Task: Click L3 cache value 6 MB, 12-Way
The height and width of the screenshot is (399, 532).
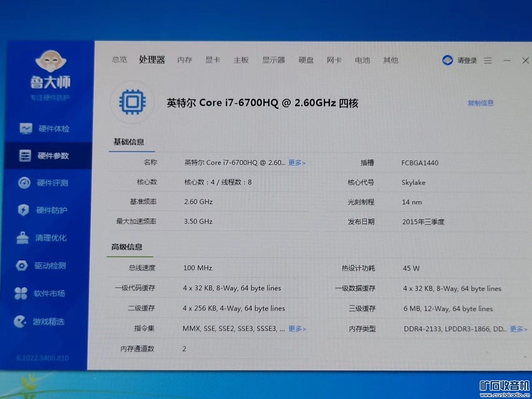Action: (x=448, y=309)
